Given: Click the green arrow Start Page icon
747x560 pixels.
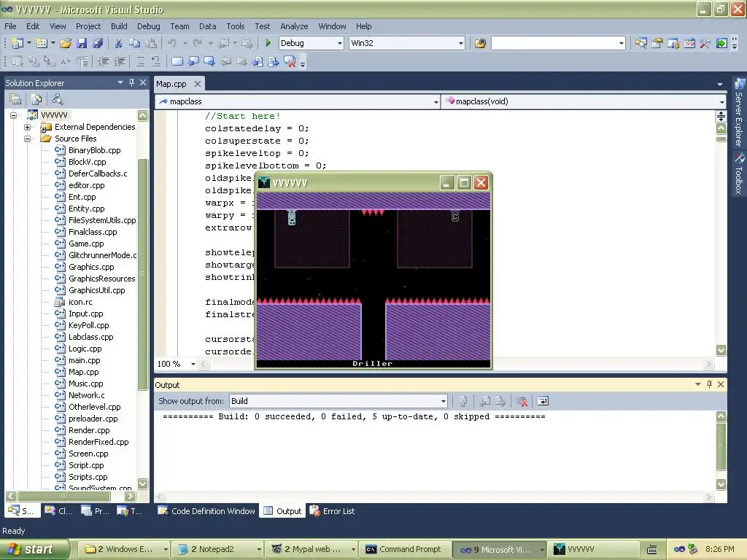Looking at the screenshot, I should coord(721,43).
